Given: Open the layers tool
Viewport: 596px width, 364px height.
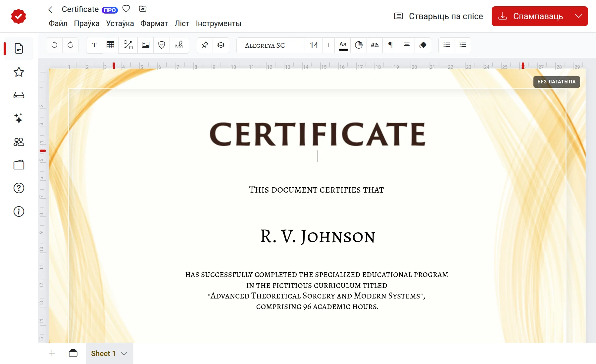Looking at the screenshot, I should tap(221, 45).
